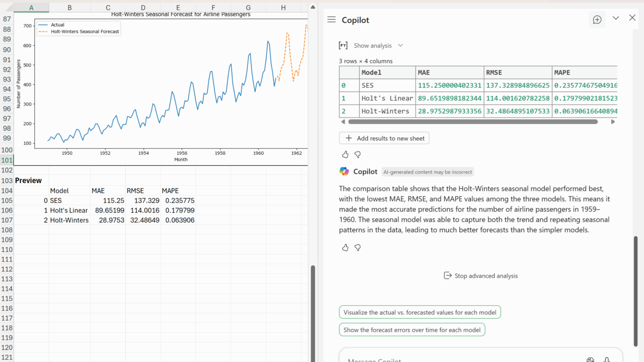Click the microphone icon in message box
Screen dimensions: 644x362
pos(607,359)
